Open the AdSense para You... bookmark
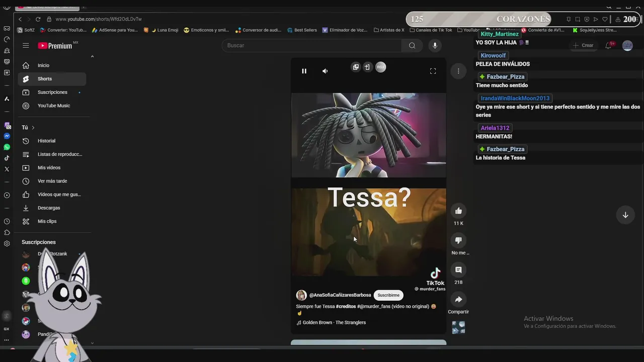Viewport: 644px width, 362px height. [115, 30]
